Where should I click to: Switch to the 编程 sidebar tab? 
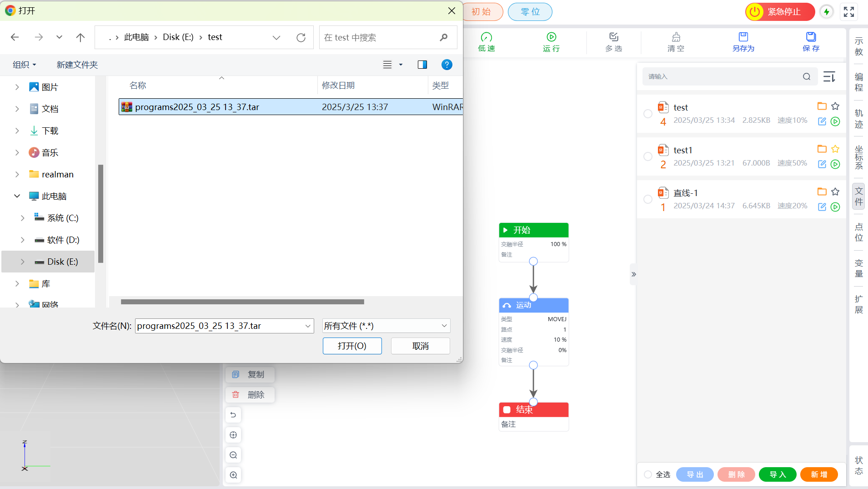(x=858, y=82)
